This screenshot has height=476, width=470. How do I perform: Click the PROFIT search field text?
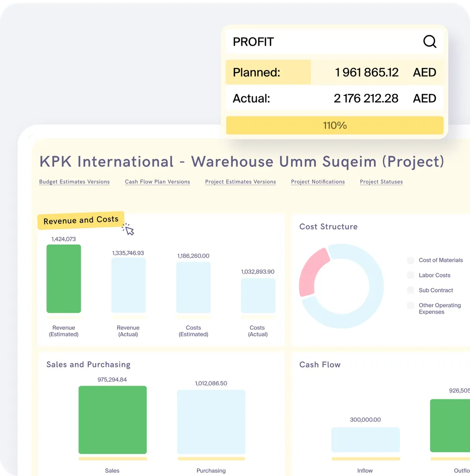[x=253, y=42]
